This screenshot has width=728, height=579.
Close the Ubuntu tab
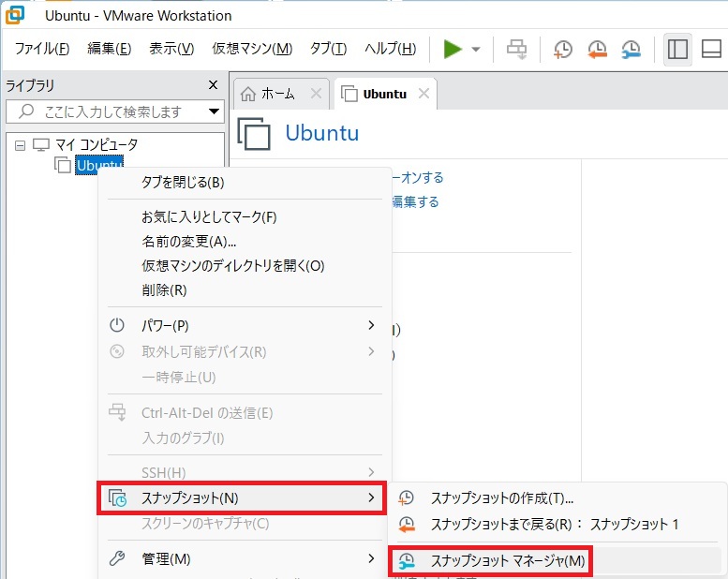[423, 94]
